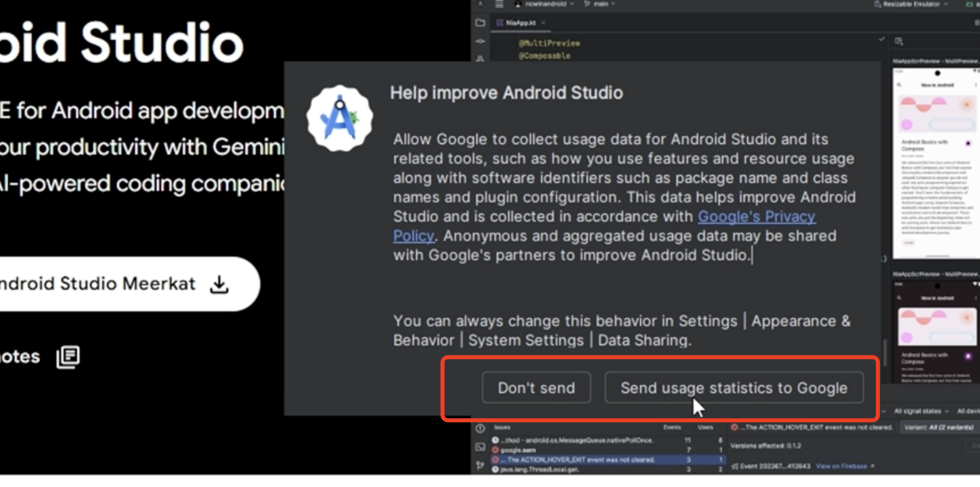Click the @MultiPreview annotation in code
Image resolution: width=980 pixels, height=487 pixels.
point(550,43)
